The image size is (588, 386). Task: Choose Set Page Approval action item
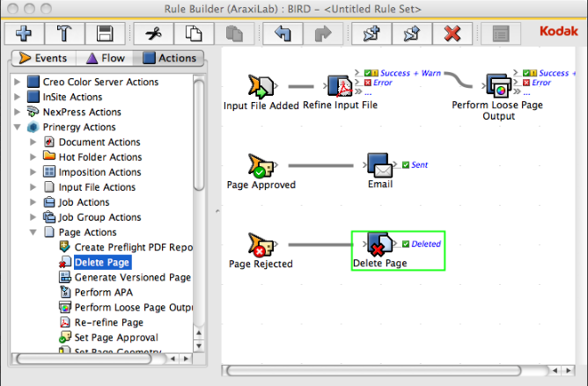pos(116,337)
